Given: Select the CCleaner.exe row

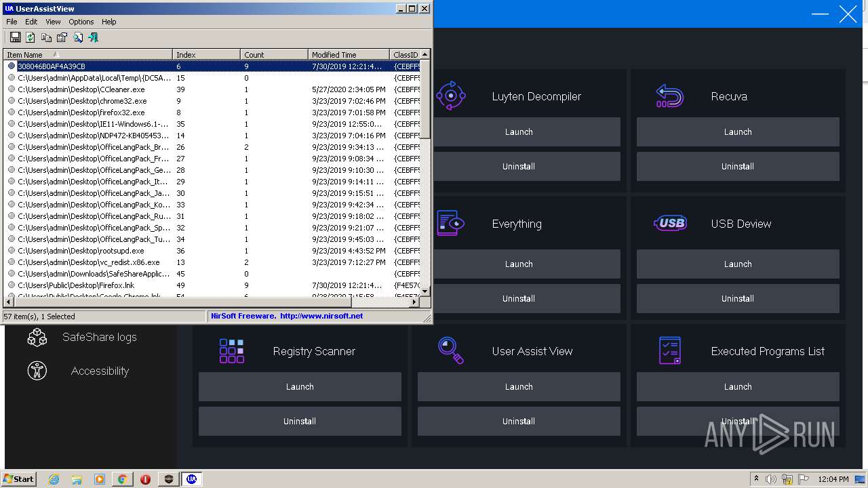Looking at the screenshot, I should (212, 89).
